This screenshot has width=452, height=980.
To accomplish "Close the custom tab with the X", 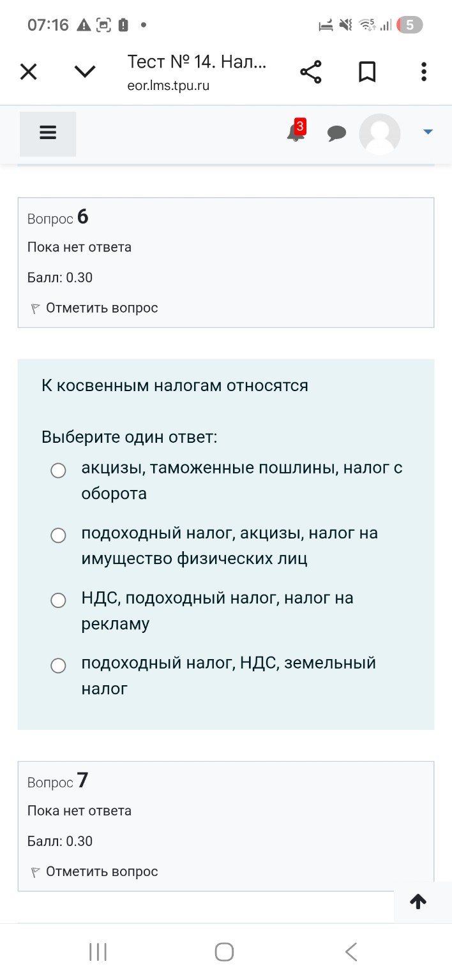I will (28, 71).
